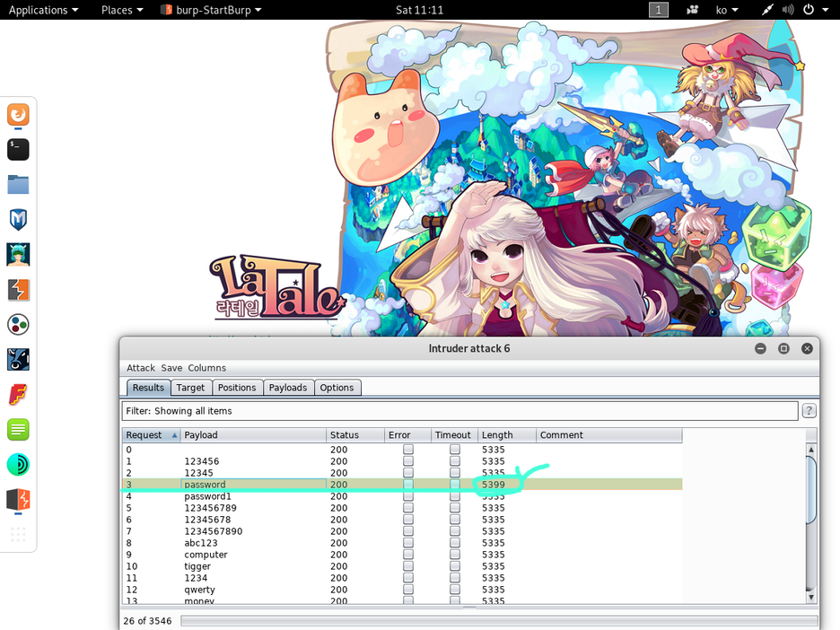
Task: Maximize the Intruder attack 6 window
Action: click(783, 349)
